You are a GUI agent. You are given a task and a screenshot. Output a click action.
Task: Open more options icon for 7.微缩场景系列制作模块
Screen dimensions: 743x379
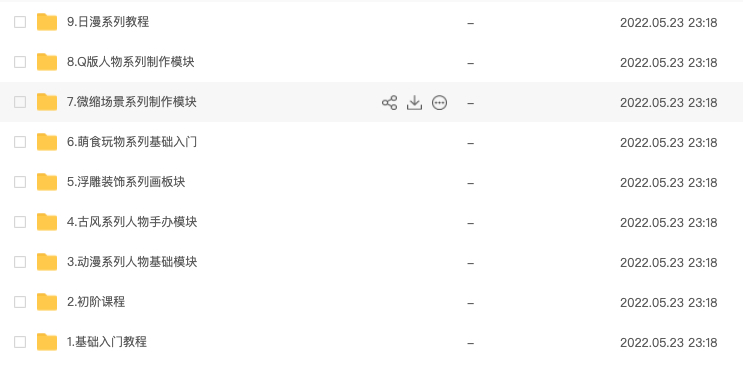(439, 103)
